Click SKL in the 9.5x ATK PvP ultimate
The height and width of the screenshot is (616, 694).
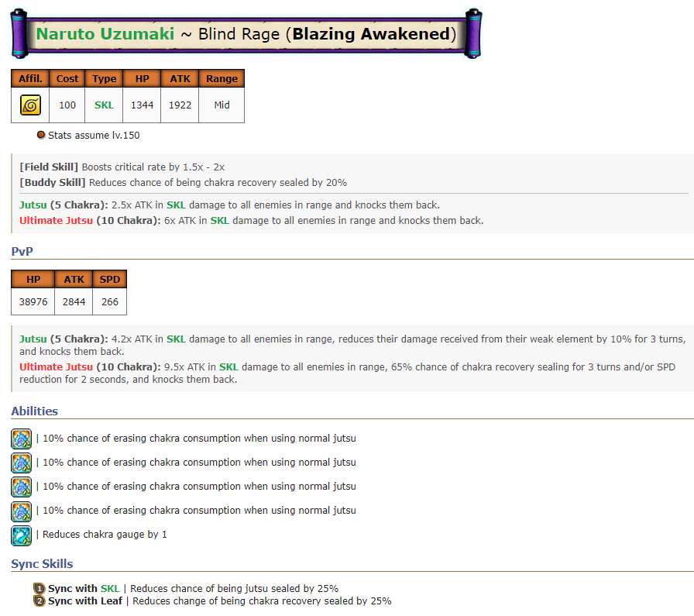228,367
